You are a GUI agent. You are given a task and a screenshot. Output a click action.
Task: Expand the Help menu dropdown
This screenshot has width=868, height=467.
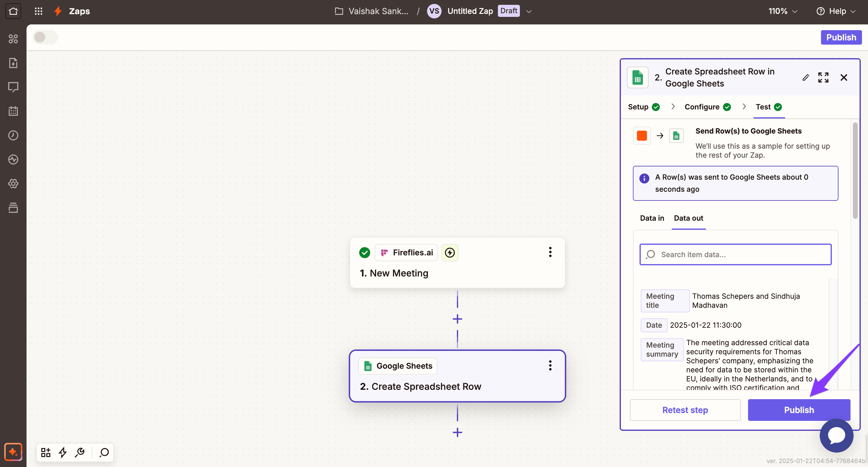[x=853, y=11]
